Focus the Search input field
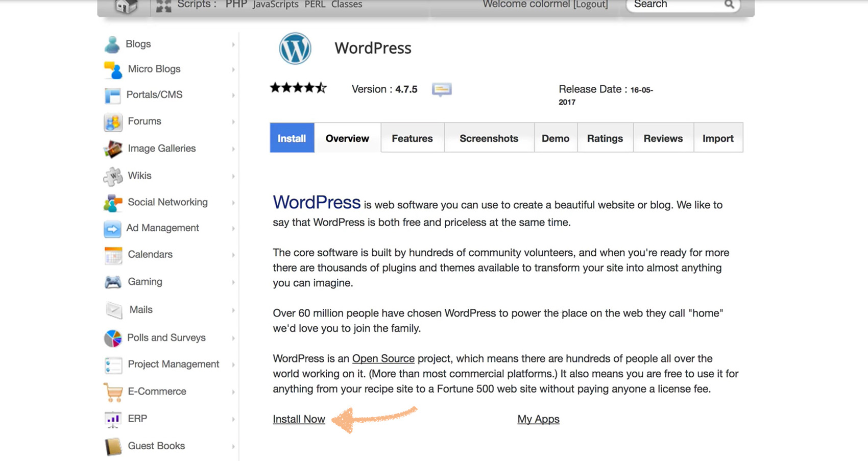868x461 pixels. coord(677,5)
